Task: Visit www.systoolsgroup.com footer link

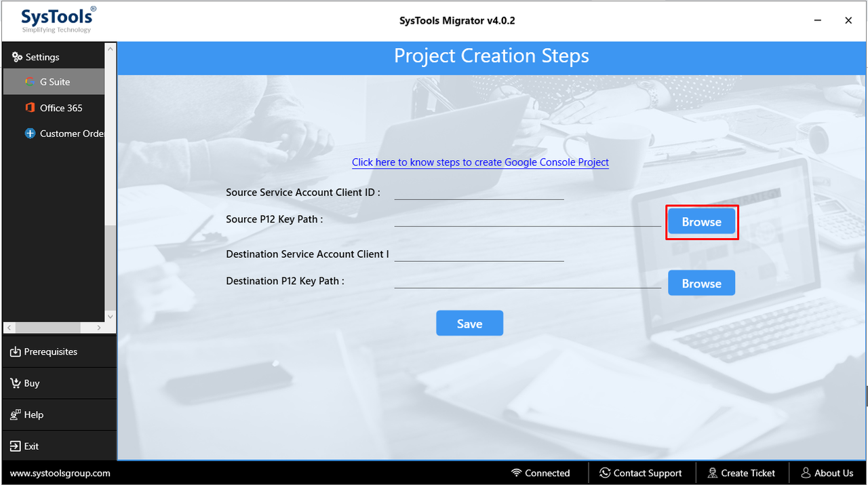Action: coord(60,473)
